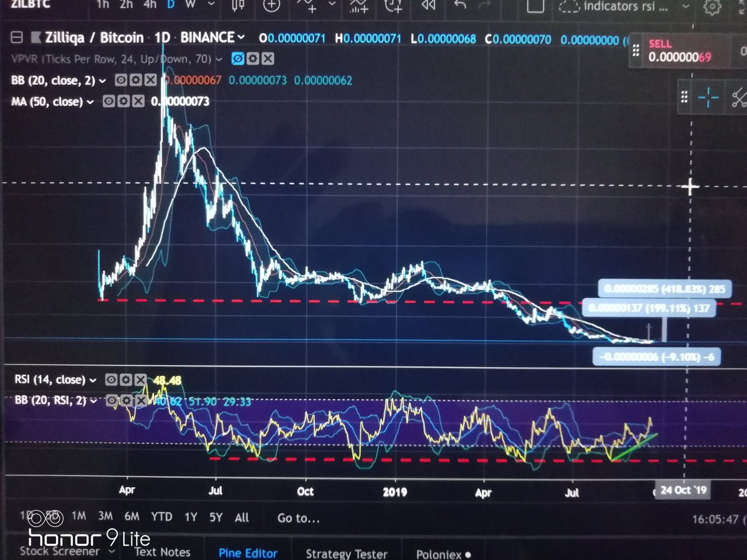This screenshot has height=560, width=747.
Task: Switch to the Pine Editor tab
Action: click(248, 553)
